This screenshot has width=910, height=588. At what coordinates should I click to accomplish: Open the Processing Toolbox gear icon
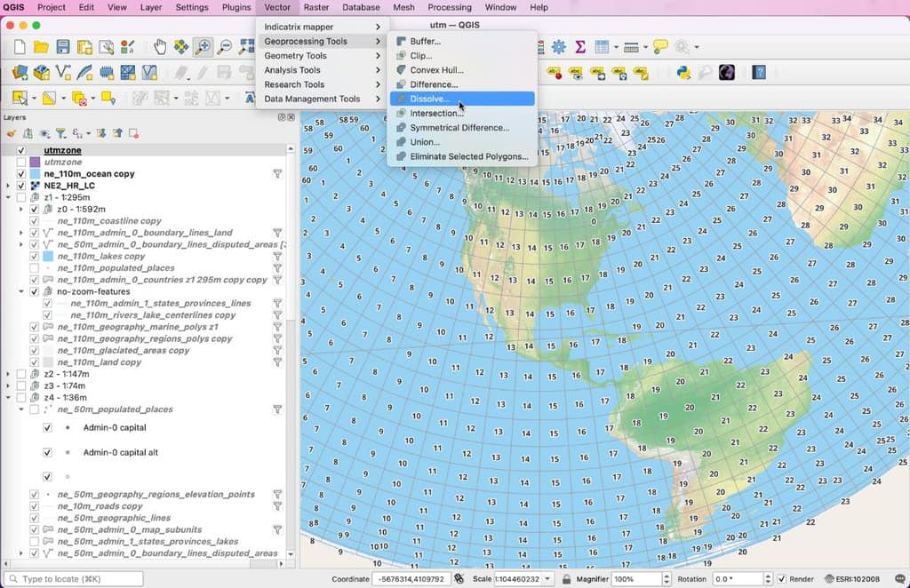coord(558,47)
